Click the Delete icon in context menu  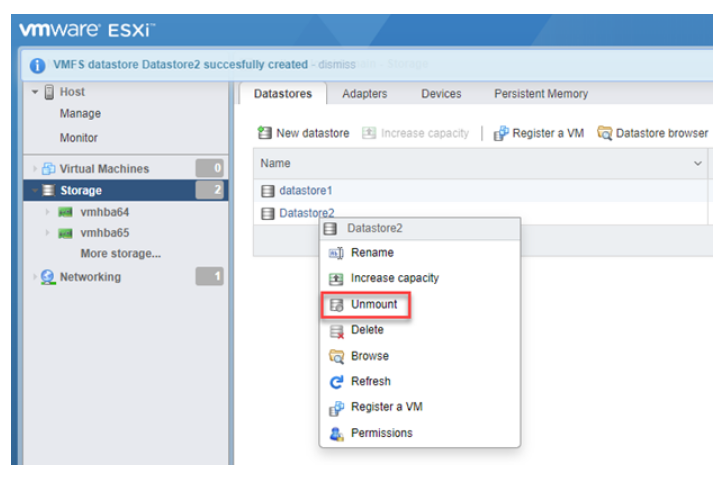pyautogui.click(x=337, y=331)
